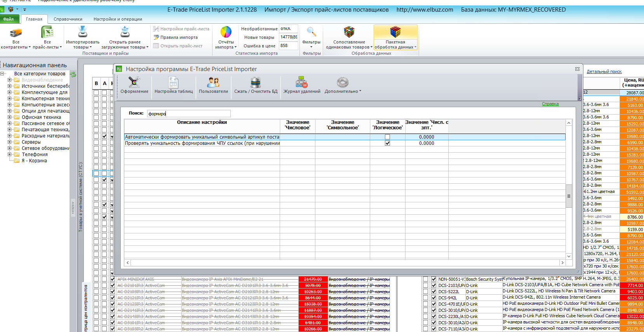Uncheck logical value for Проверять уникальность setting
The width and height of the screenshot is (644, 332).
387,143
